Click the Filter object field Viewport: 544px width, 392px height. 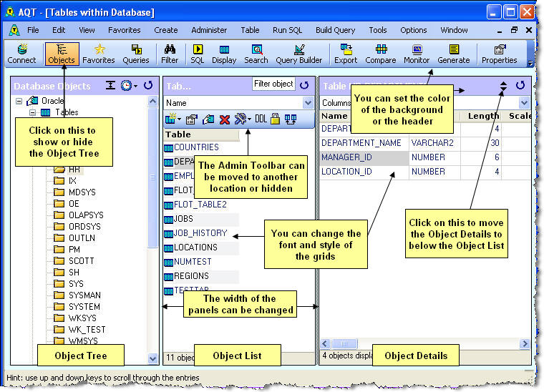[x=273, y=84]
